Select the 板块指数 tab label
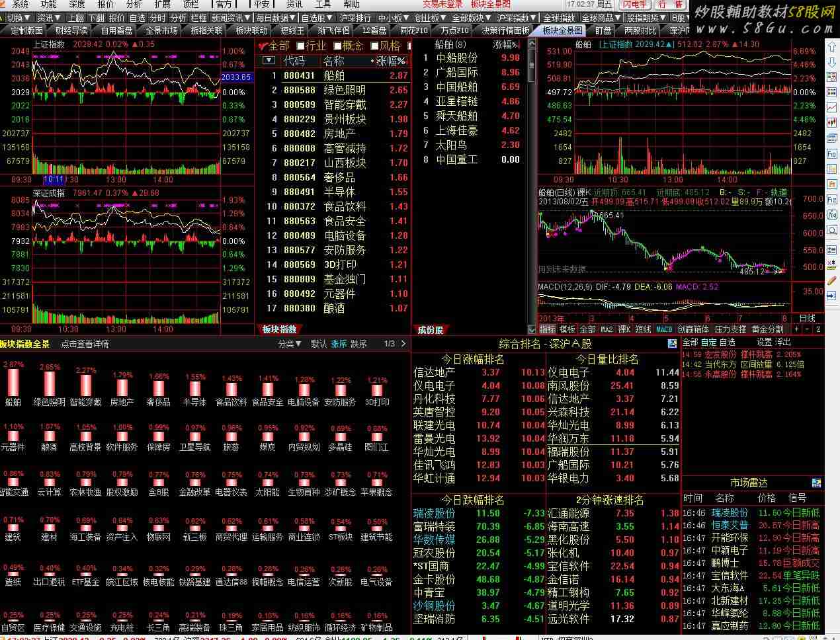Viewport: 840px width, 640px height. coord(279,329)
